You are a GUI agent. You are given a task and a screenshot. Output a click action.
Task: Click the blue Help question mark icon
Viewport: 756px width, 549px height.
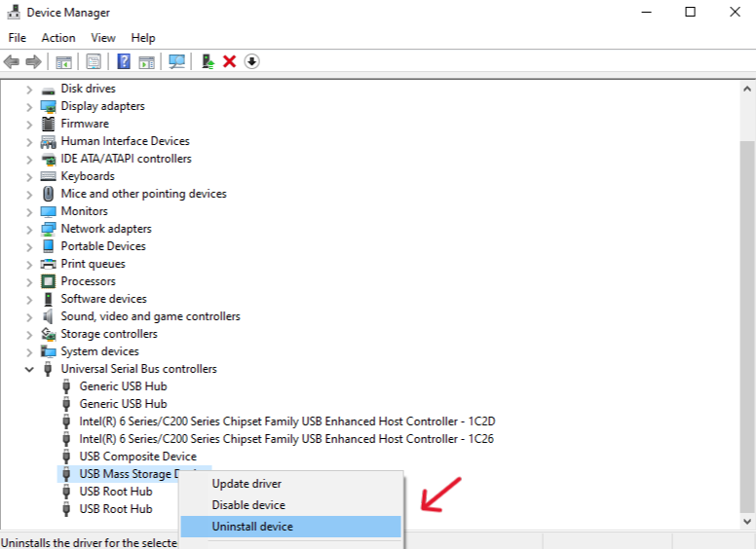point(124,61)
